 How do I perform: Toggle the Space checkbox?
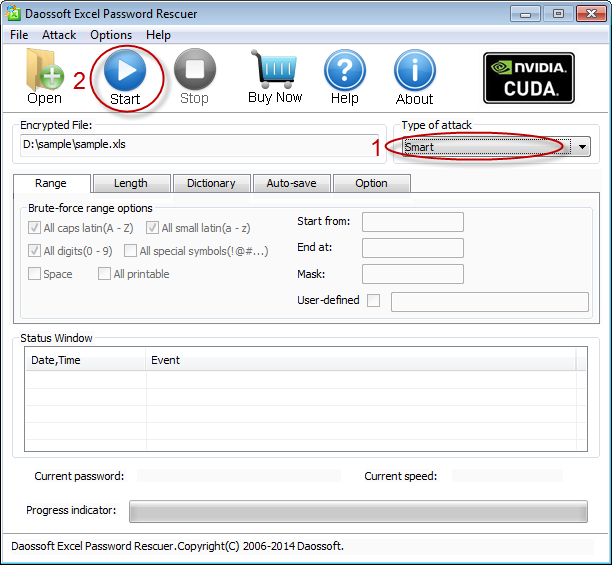[34, 274]
